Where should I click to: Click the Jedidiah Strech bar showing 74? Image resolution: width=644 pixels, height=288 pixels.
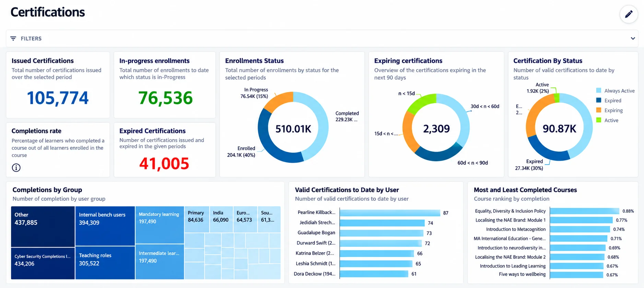pyautogui.click(x=382, y=223)
